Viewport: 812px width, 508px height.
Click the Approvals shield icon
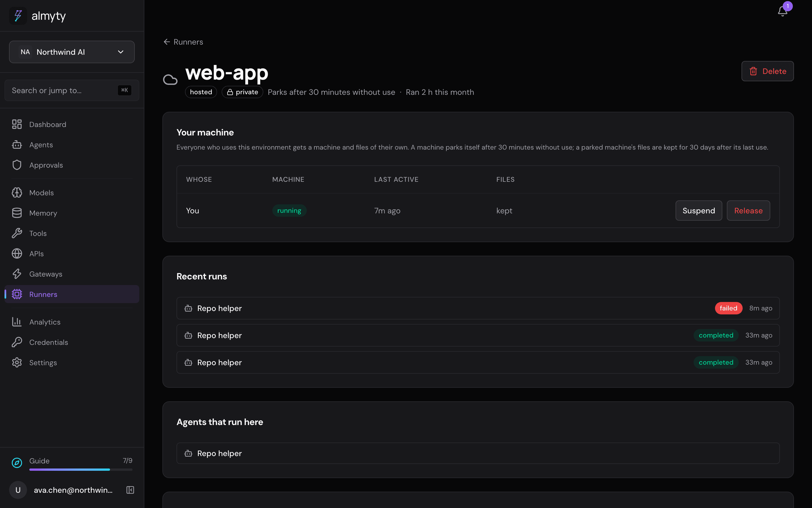point(17,165)
